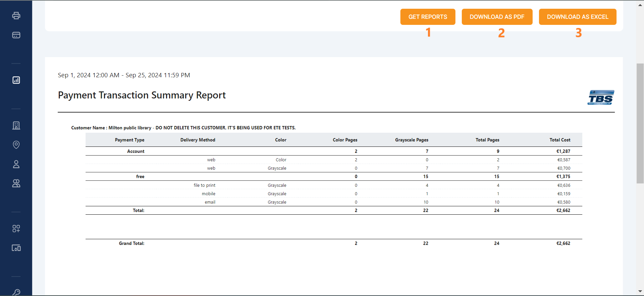
Task: Click the Payment Type column header
Action: (x=130, y=140)
